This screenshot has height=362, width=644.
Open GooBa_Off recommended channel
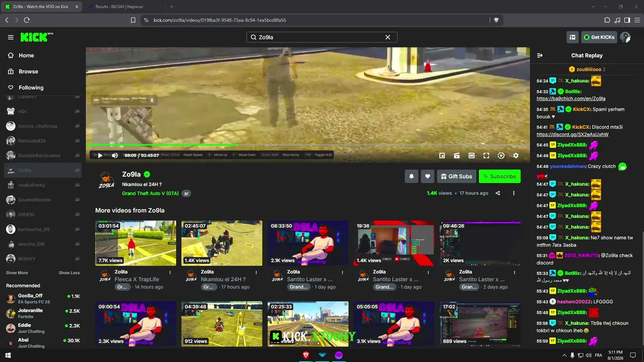coord(43,299)
